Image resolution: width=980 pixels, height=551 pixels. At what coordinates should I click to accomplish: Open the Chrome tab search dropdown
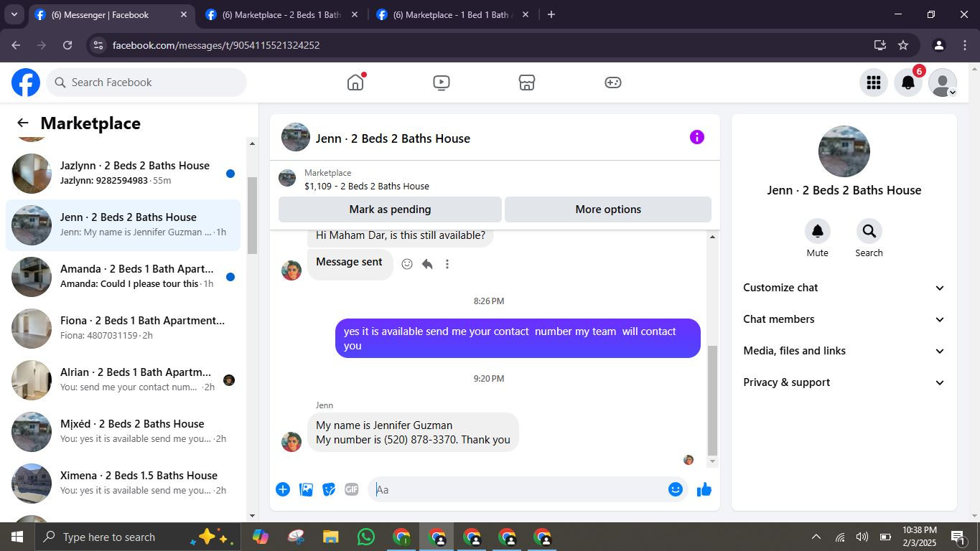[x=14, y=14]
